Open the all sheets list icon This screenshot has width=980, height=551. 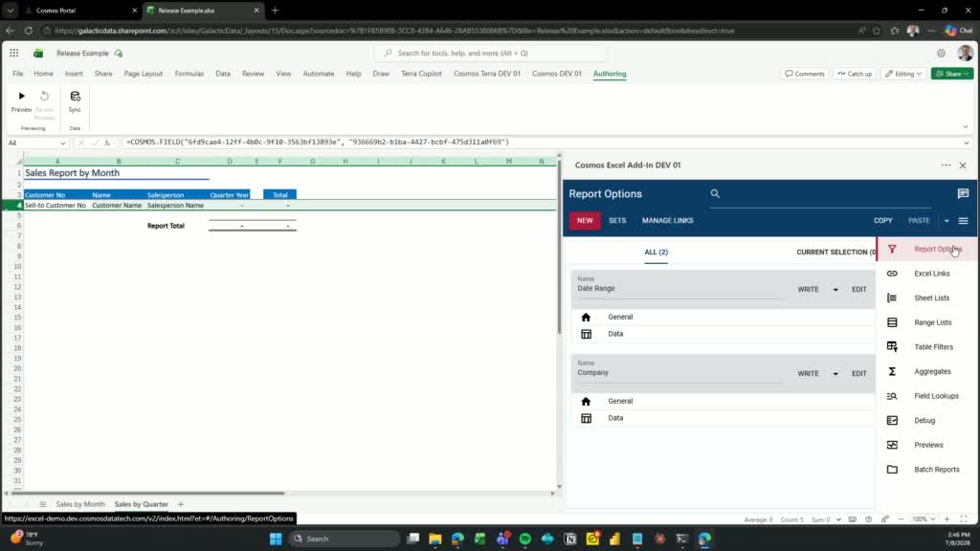pyautogui.click(x=42, y=504)
